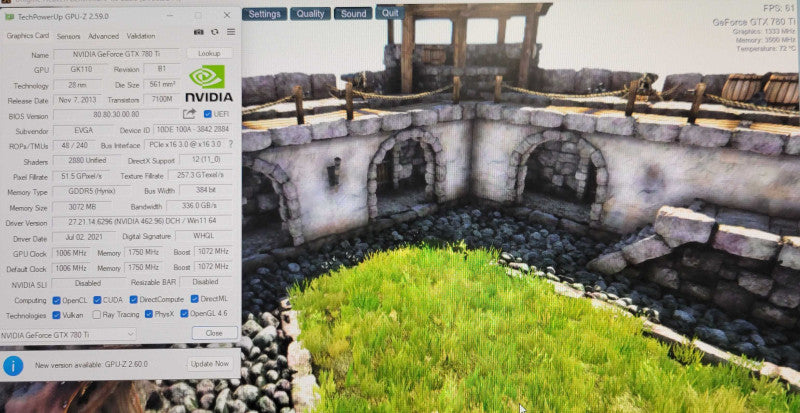Click the 3072 MB Memory Size value
800x413 pixels.
point(82,207)
